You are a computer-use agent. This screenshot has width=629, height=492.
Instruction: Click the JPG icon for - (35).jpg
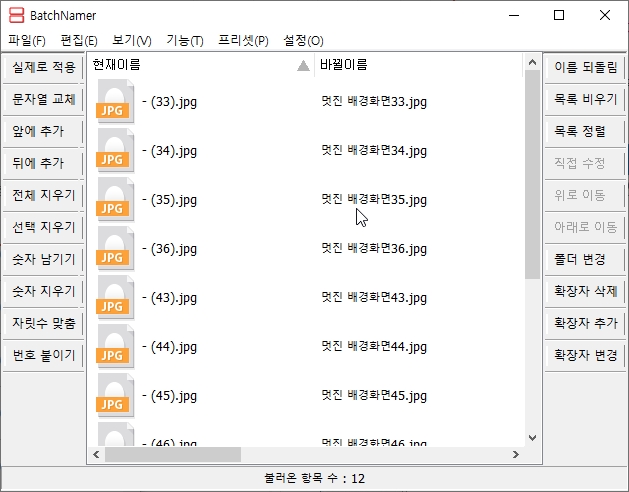(115, 199)
